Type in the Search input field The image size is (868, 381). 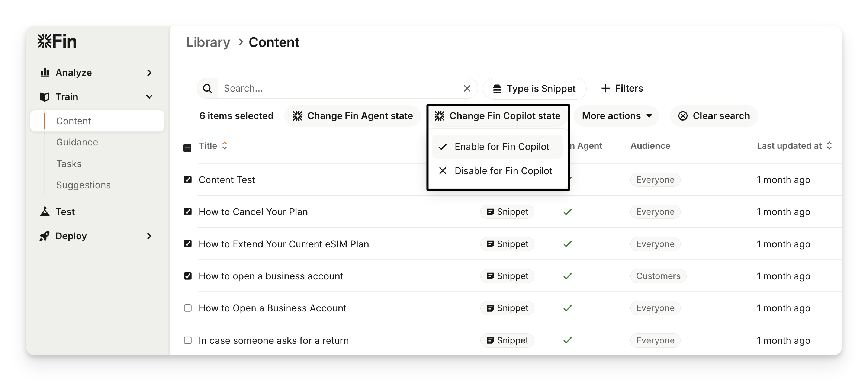click(338, 89)
